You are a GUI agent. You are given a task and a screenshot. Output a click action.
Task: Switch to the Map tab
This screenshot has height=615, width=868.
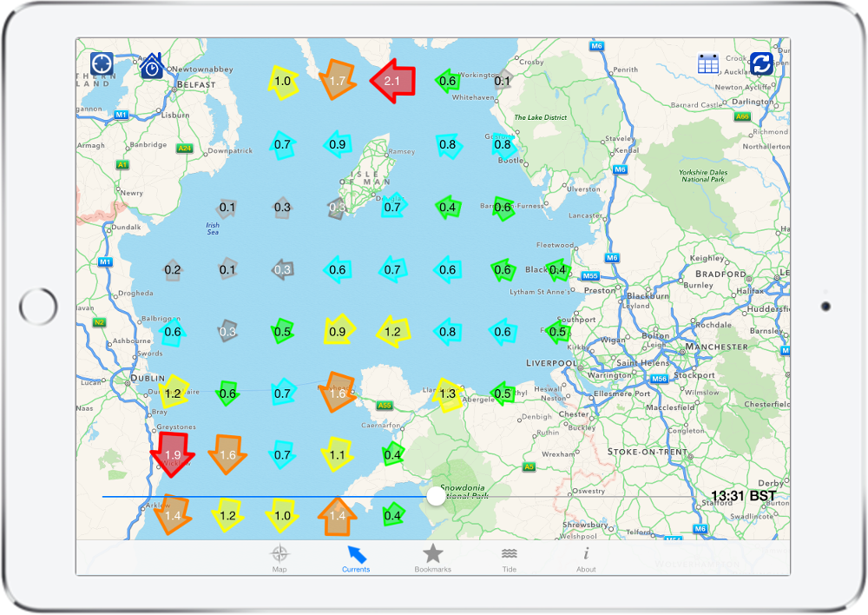pyautogui.click(x=279, y=558)
